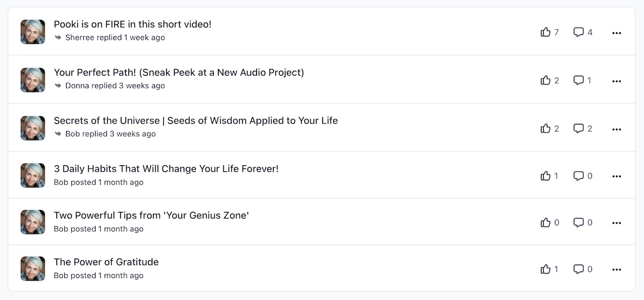
Task: Click author avatar on 'Two Powerful Tips' post
Action: click(x=33, y=222)
